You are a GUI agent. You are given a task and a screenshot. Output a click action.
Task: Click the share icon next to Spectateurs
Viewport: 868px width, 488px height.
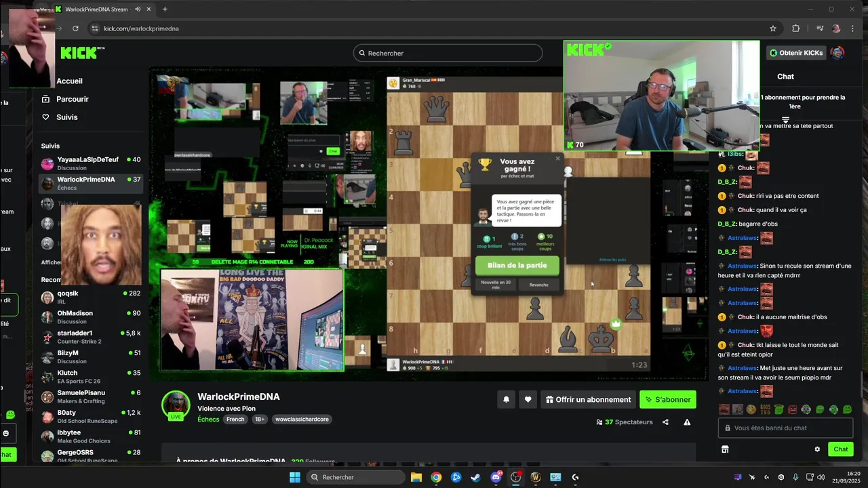coord(665,422)
